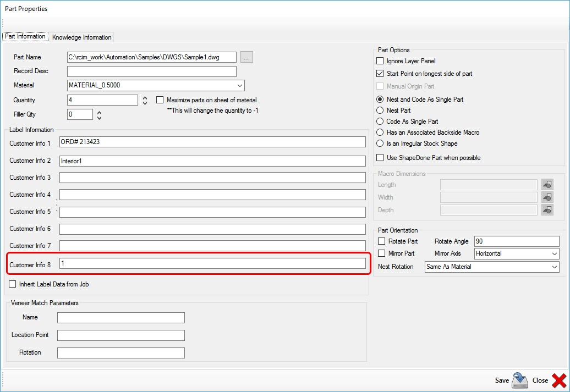Click the Macro Length picker icon
570x392 pixels.
(x=547, y=185)
